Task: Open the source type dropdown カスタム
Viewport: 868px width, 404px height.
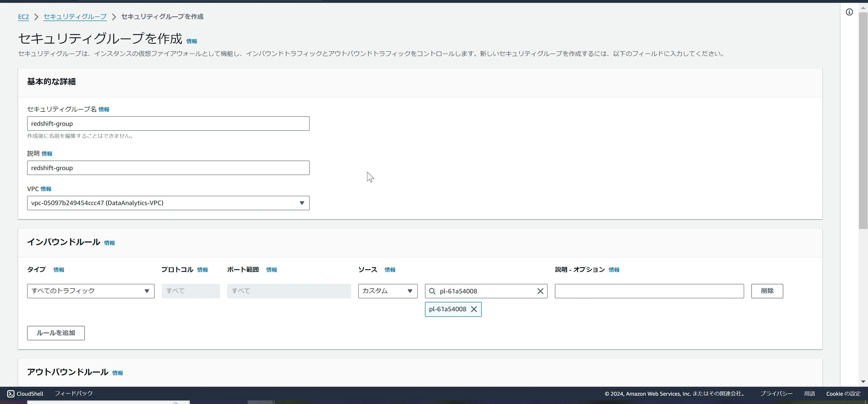Action: (x=387, y=291)
